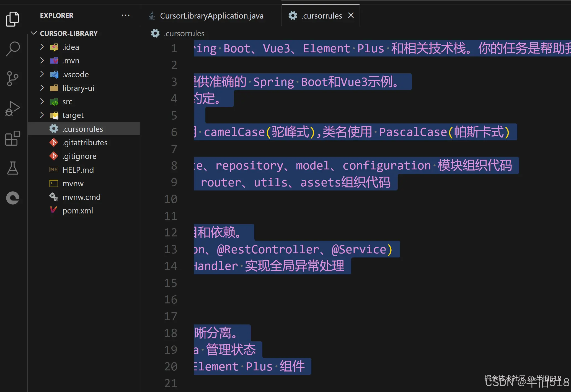The height and width of the screenshot is (392, 571).
Task: Open pom.xml in the file tree
Action: coord(77,211)
